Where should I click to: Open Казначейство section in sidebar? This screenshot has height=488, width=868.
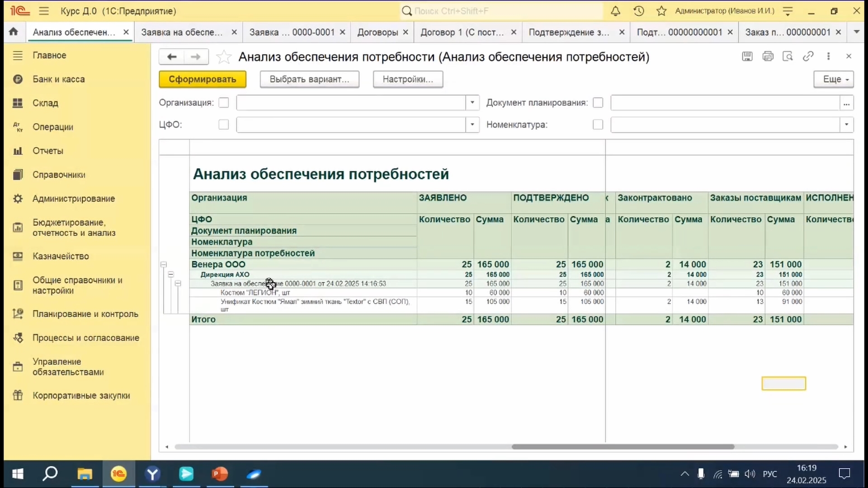click(61, 256)
